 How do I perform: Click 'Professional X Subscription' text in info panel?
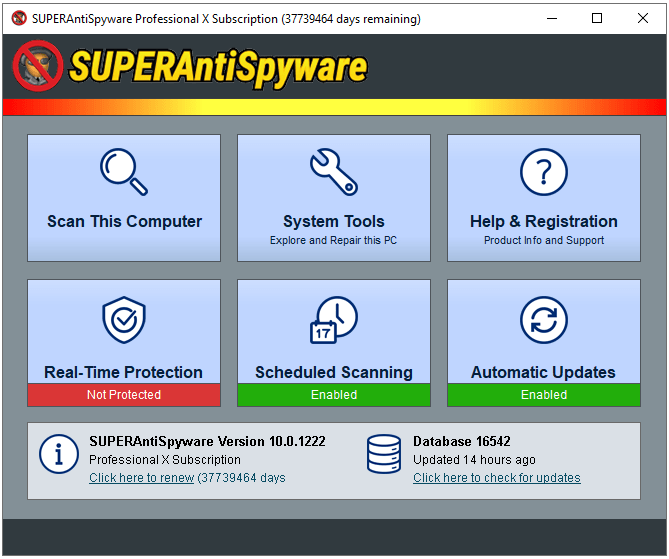[165, 460]
